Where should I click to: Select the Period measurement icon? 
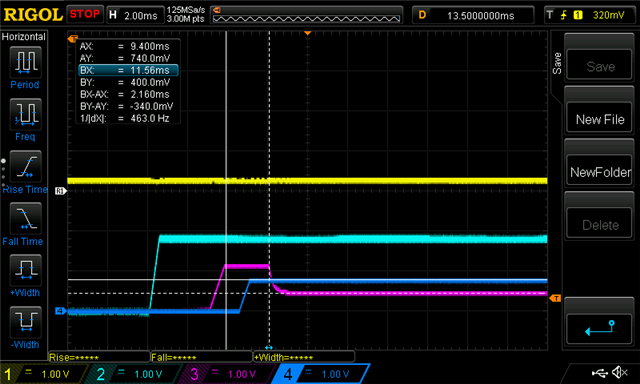[25, 62]
